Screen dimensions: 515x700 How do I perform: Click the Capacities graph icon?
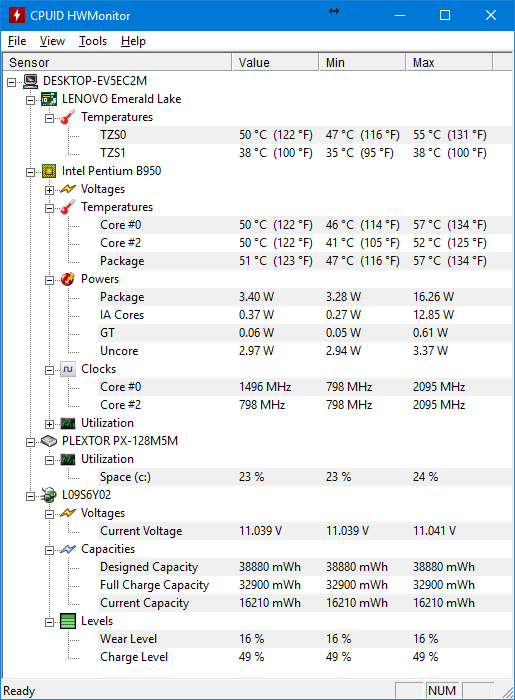68,549
